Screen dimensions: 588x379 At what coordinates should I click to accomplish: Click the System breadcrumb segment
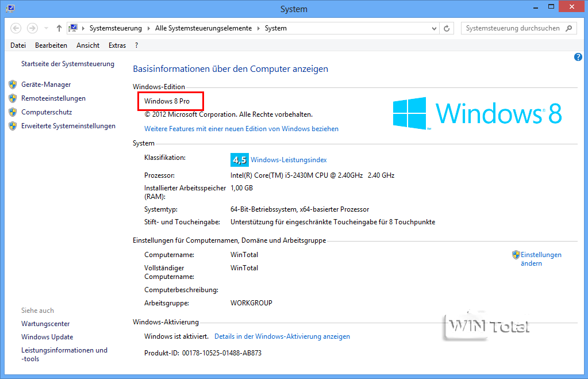[x=276, y=28]
